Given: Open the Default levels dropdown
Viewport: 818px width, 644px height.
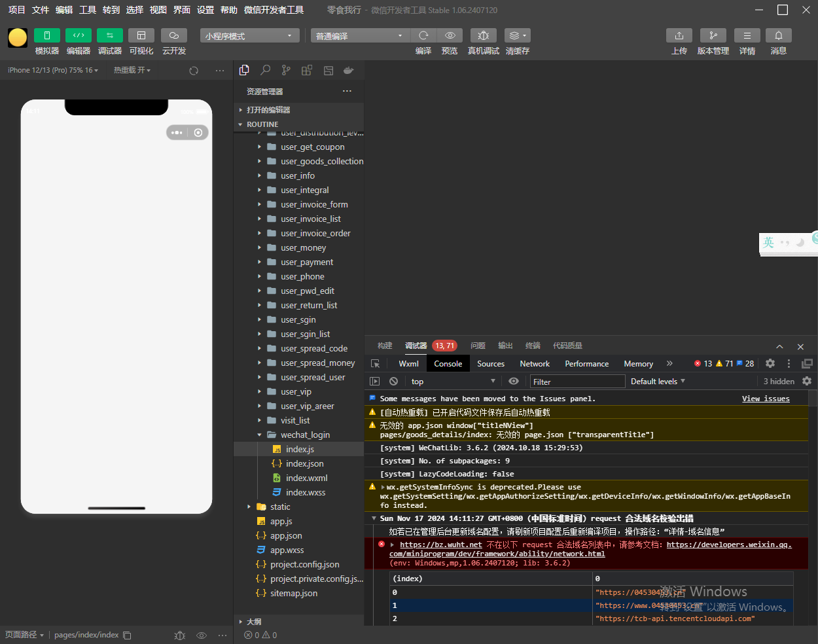Looking at the screenshot, I should tap(658, 381).
